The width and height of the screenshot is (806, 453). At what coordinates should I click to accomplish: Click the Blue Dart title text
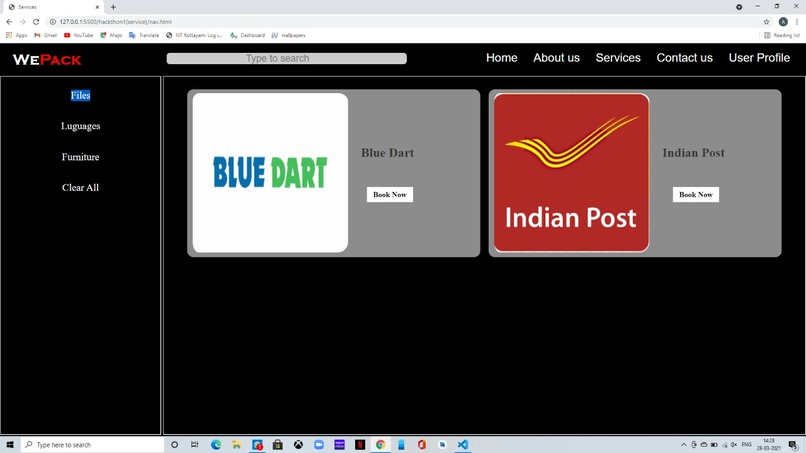click(387, 153)
